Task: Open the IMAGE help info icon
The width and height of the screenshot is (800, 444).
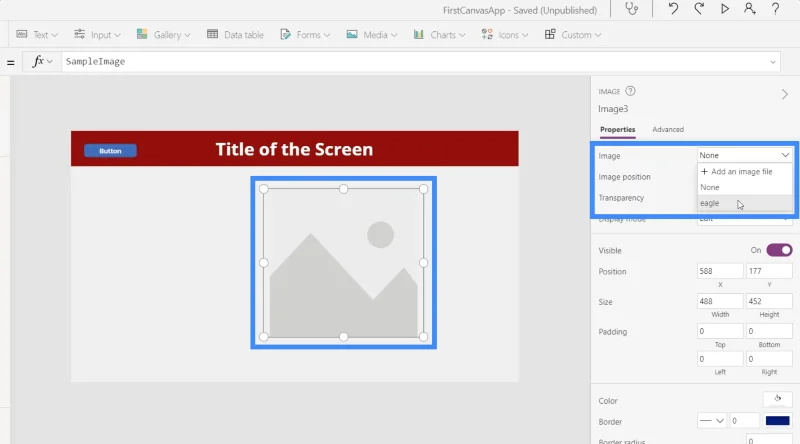Action: pos(631,91)
